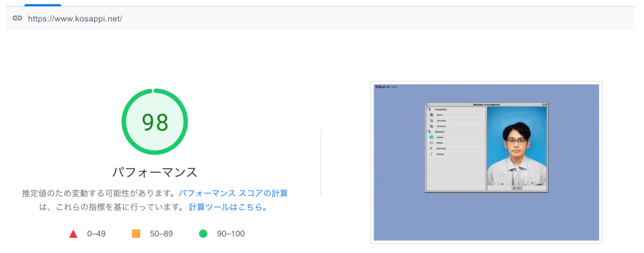Screen dimensions: 644x253
Task: Click the orange square 50–89 legend icon
Action: click(x=136, y=234)
